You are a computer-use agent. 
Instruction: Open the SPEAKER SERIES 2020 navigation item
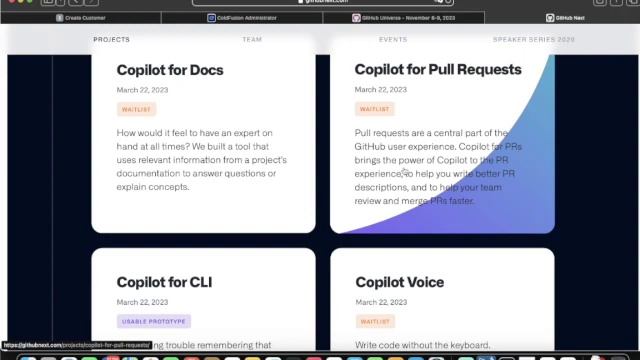point(533,40)
